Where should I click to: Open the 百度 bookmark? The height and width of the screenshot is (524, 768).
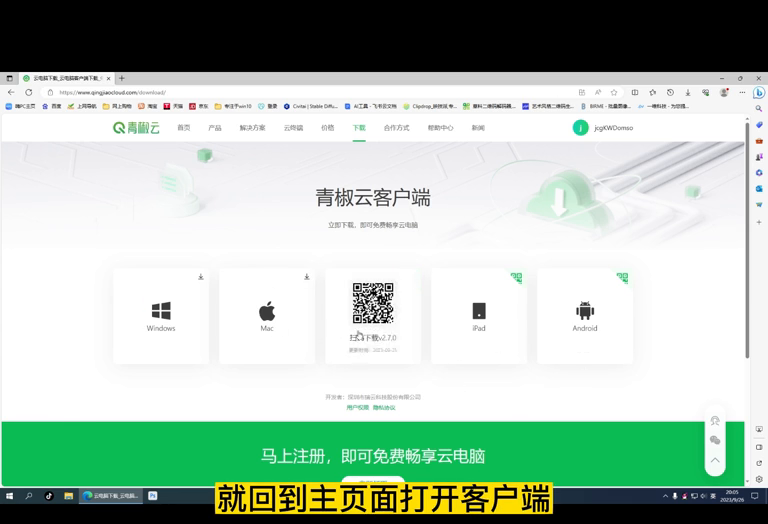point(52,106)
